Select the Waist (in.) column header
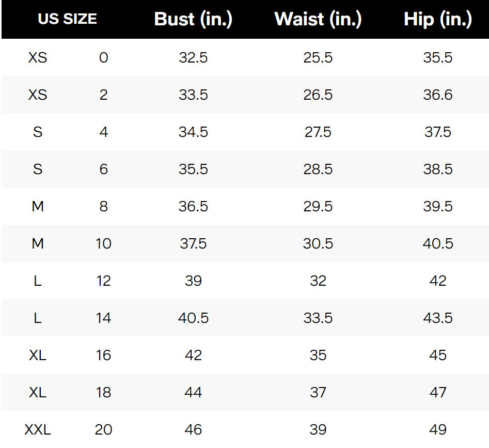 318,19
